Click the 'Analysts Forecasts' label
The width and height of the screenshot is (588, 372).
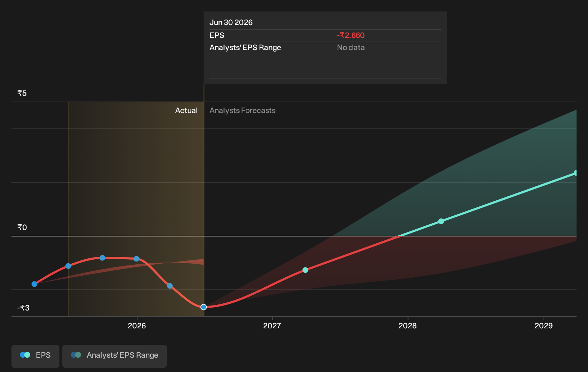click(242, 111)
